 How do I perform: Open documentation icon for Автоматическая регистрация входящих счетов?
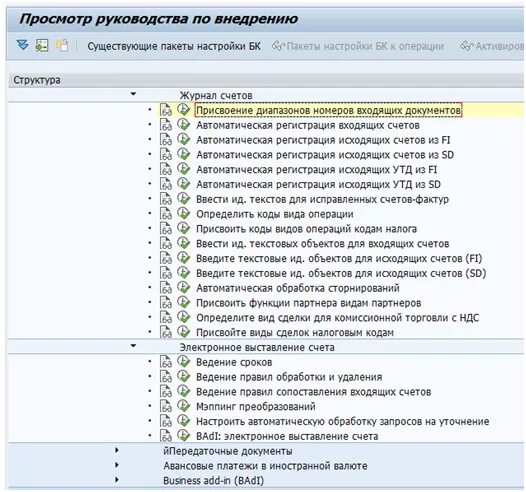click(x=166, y=125)
